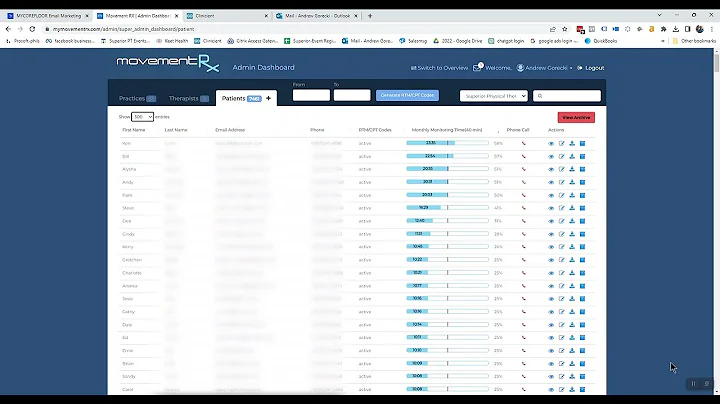Screen dimensions: 720x404
Task: View patient details for Bill's row
Action: 551,157
